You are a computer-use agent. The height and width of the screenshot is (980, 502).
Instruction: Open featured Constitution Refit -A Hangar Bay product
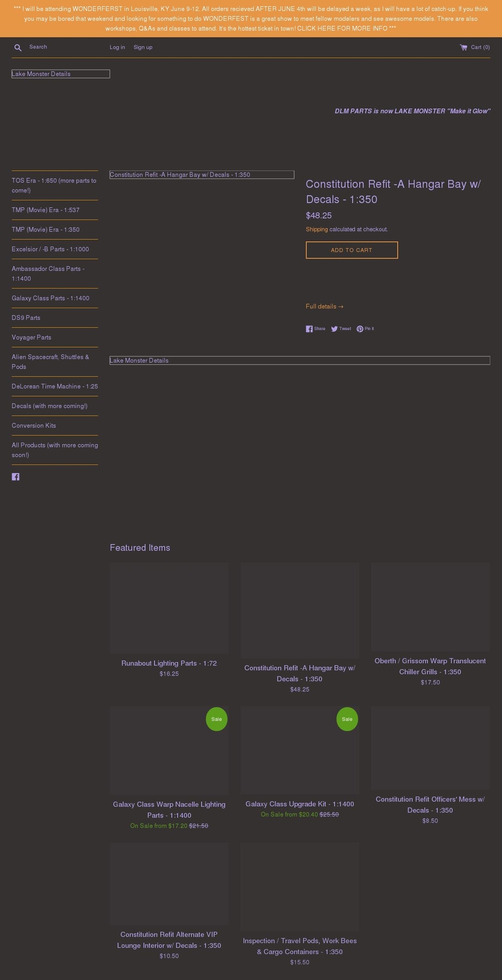click(300, 673)
